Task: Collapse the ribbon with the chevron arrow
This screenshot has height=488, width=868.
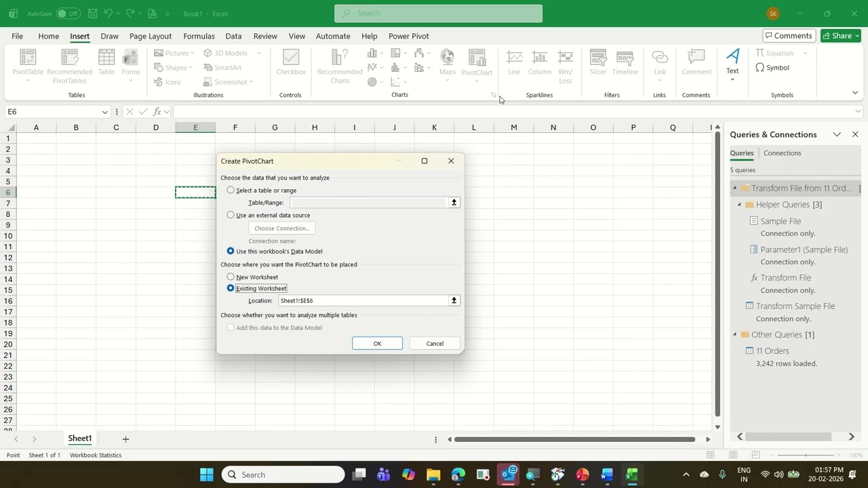Action: coord(855,93)
